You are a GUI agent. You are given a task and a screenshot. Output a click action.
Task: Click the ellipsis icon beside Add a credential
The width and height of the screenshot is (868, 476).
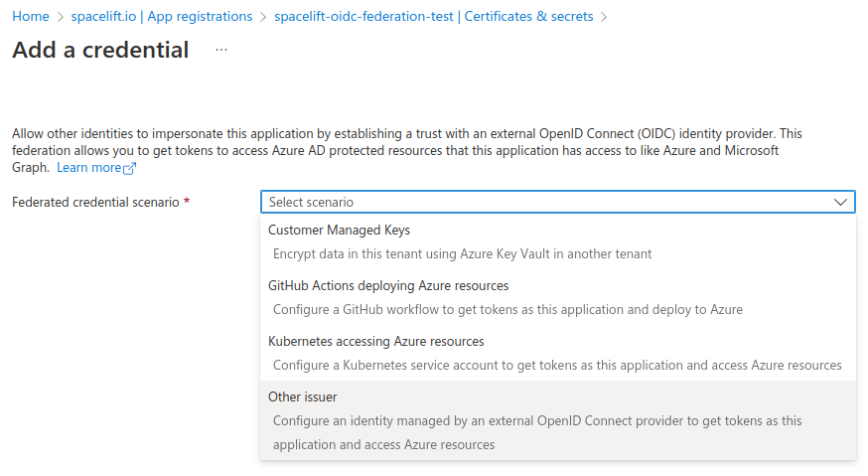tap(221, 50)
